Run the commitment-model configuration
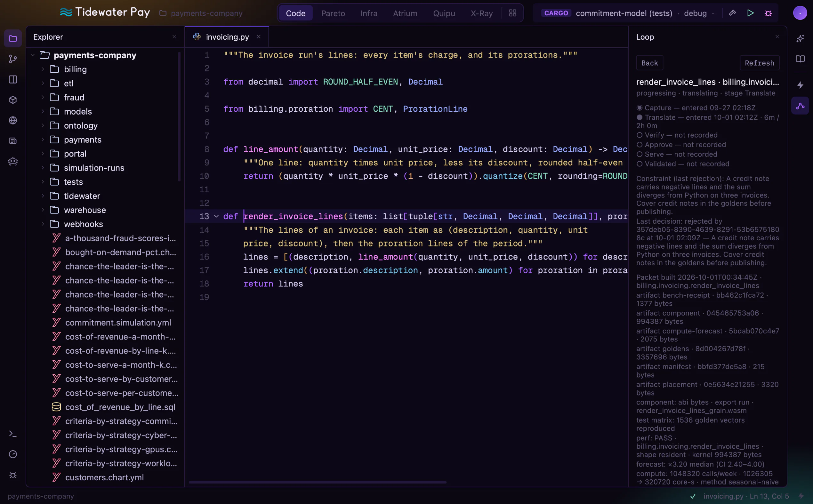The height and width of the screenshot is (504, 813). coord(750,13)
